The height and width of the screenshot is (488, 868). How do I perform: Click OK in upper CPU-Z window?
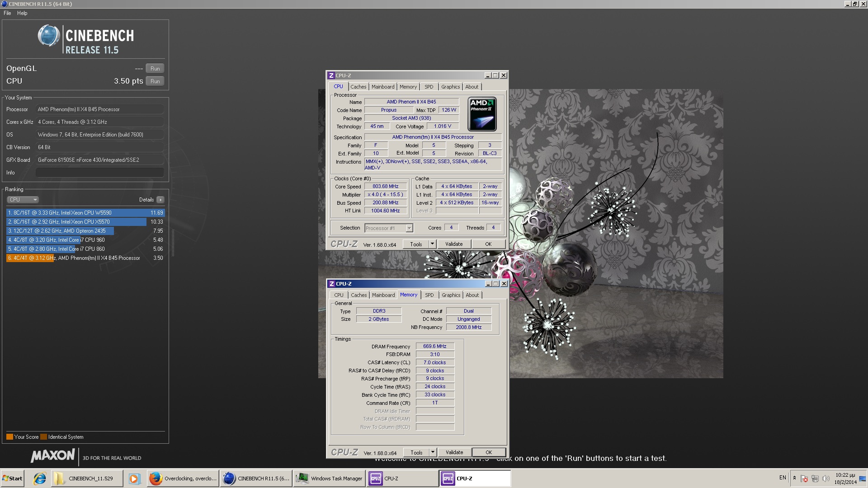pyautogui.click(x=488, y=244)
